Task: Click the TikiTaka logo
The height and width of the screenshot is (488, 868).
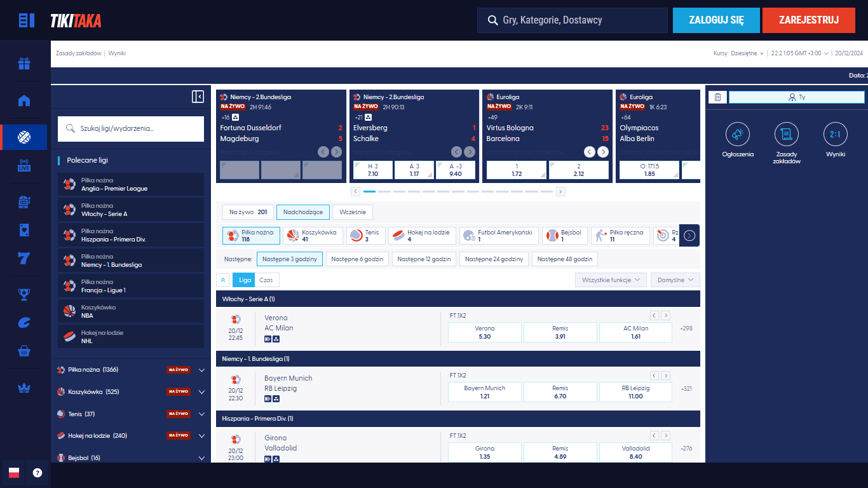Action: [x=76, y=20]
